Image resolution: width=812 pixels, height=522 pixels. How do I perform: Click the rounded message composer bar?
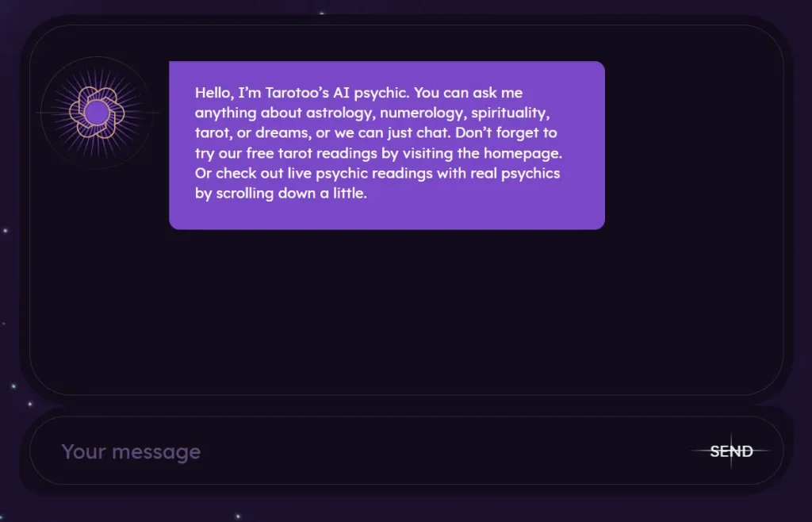point(406,451)
